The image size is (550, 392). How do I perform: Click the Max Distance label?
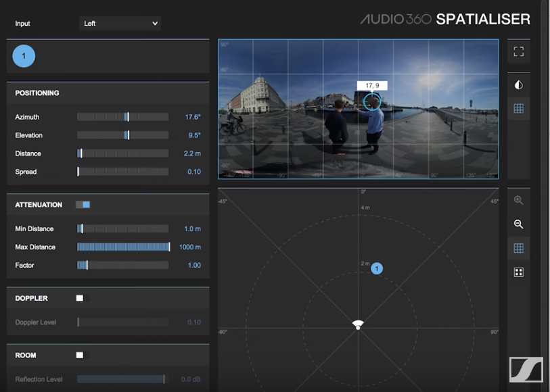coord(35,247)
